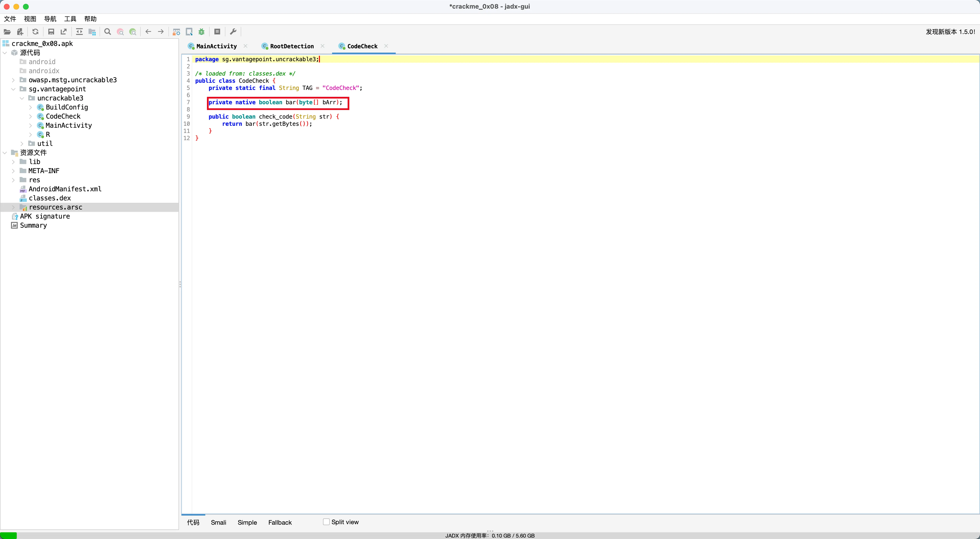980x539 pixels.
Task: Reload the loaded files
Action: 35,32
